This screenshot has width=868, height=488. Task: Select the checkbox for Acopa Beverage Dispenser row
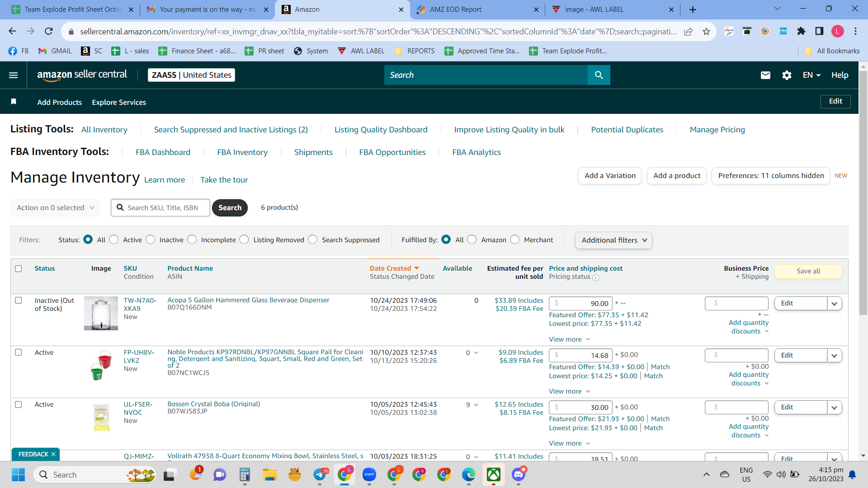(19, 300)
